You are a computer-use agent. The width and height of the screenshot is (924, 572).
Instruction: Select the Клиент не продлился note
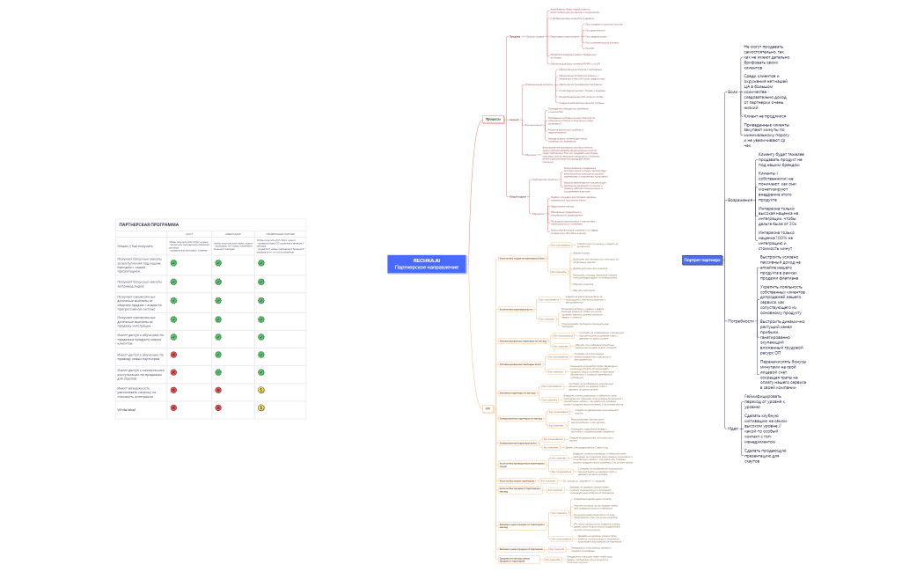click(765, 115)
